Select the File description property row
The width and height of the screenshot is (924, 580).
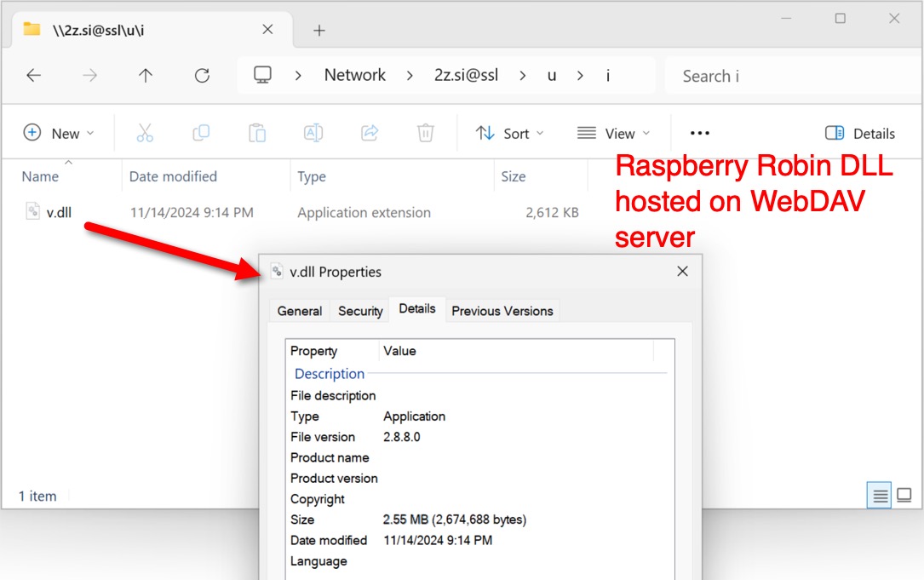(479, 395)
